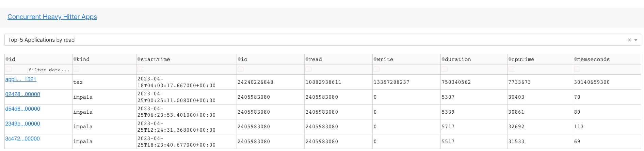Clear the Top-5 Applications selection
This screenshot has width=644, height=151.
point(629,40)
